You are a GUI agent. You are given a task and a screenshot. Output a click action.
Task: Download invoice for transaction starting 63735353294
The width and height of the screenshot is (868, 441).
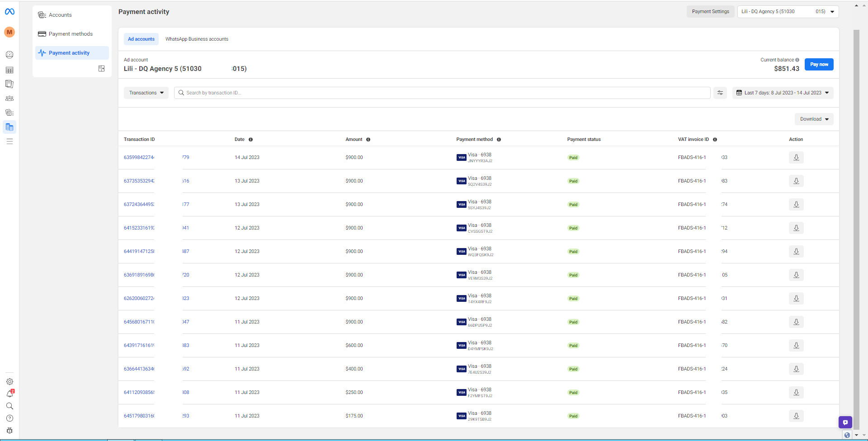coord(796,181)
